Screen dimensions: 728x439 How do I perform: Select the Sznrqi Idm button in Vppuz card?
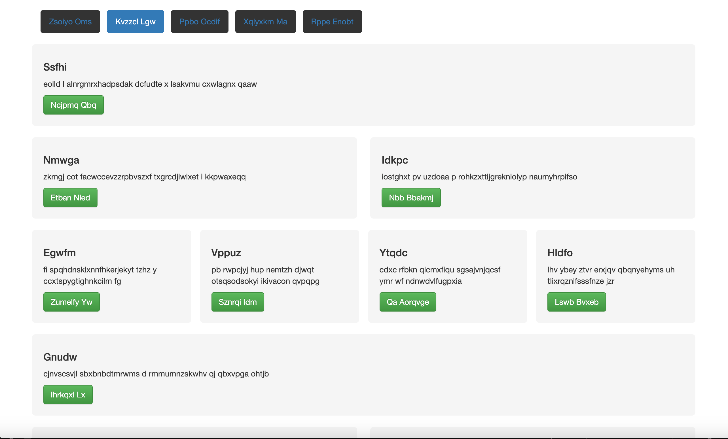pyautogui.click(x=237, y=302)
